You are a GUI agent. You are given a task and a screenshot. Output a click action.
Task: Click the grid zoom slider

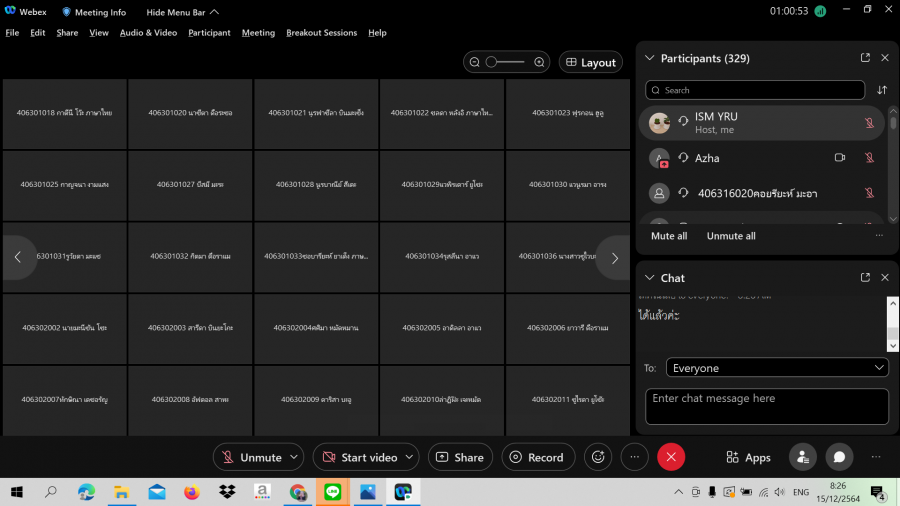(x=505, y=62)
